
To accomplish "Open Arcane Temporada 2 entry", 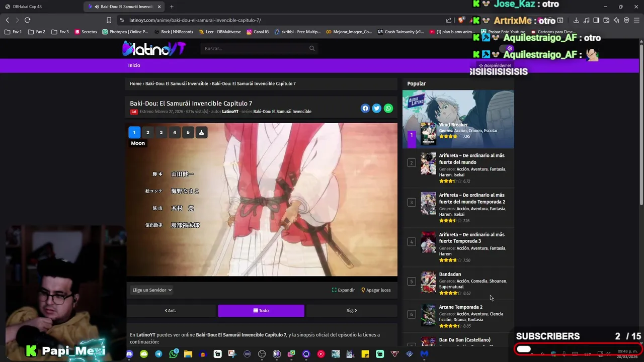I will (x=461, y=307).
